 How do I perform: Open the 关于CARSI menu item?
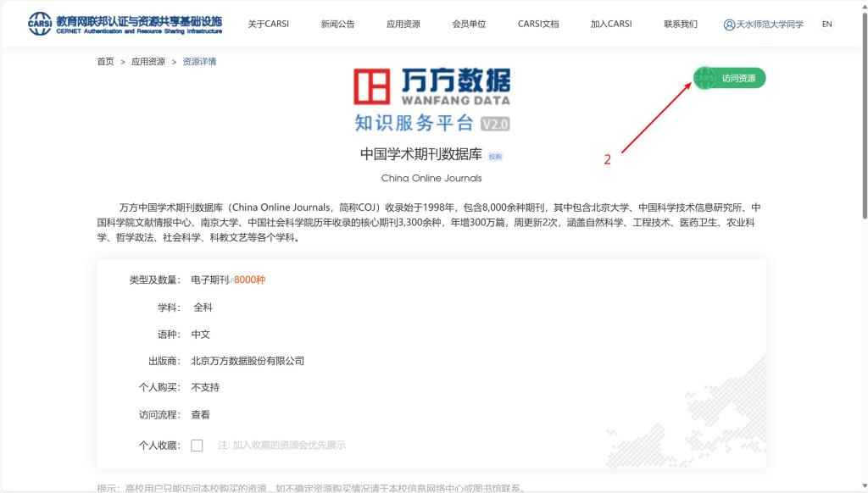269,24
